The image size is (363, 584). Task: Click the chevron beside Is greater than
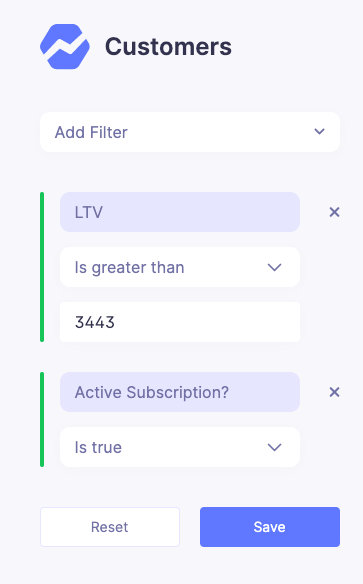[x=274, y=267]
